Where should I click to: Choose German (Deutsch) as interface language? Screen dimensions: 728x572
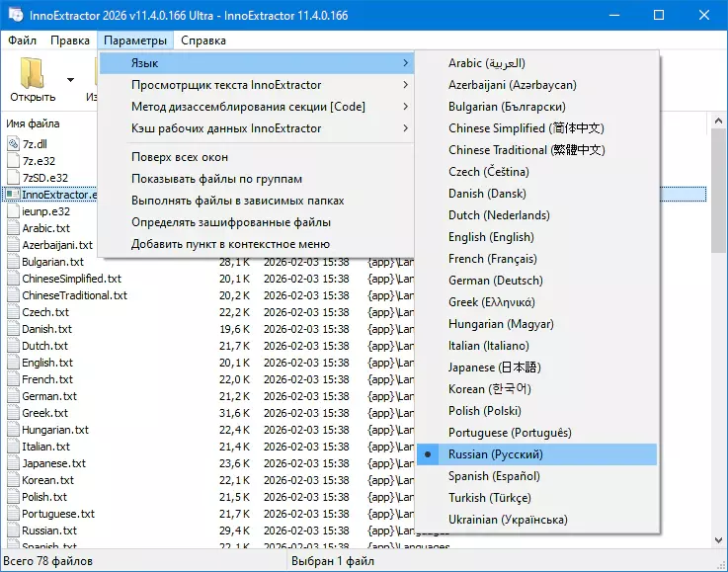point(496,281)
